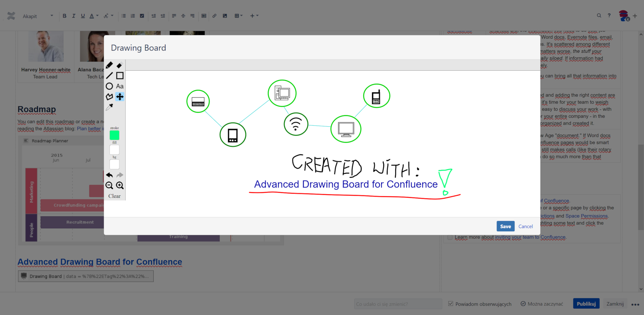This screenshot has width=644, height=315.
Task: Redo the drawing action
Action: (120, 175)
